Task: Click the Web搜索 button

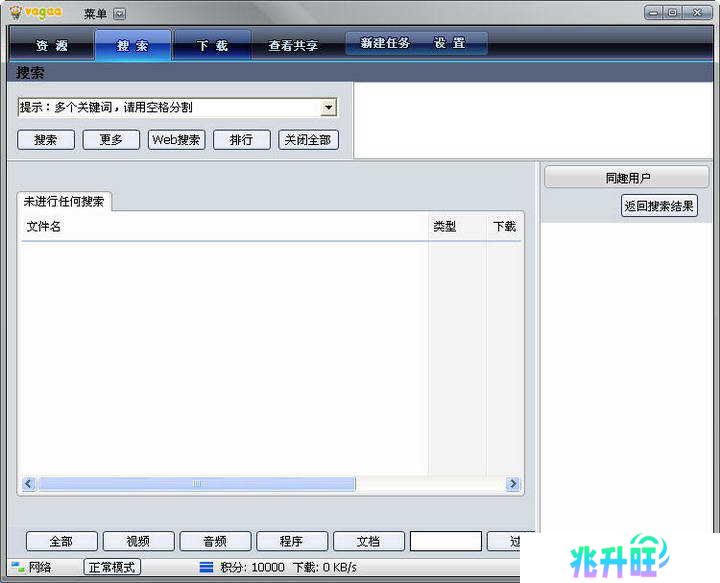Action: [x=176, y=140]
